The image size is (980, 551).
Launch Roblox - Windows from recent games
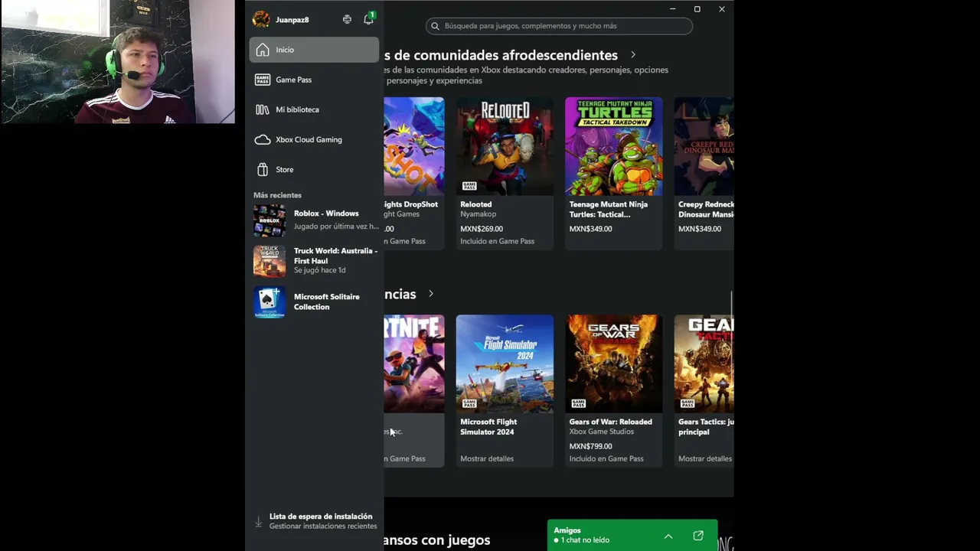coord(315,220)
